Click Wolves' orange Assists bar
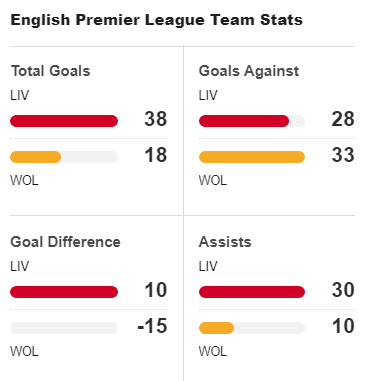Image resolution: width=365 pixels, height=381 pixels. [216, 328]
